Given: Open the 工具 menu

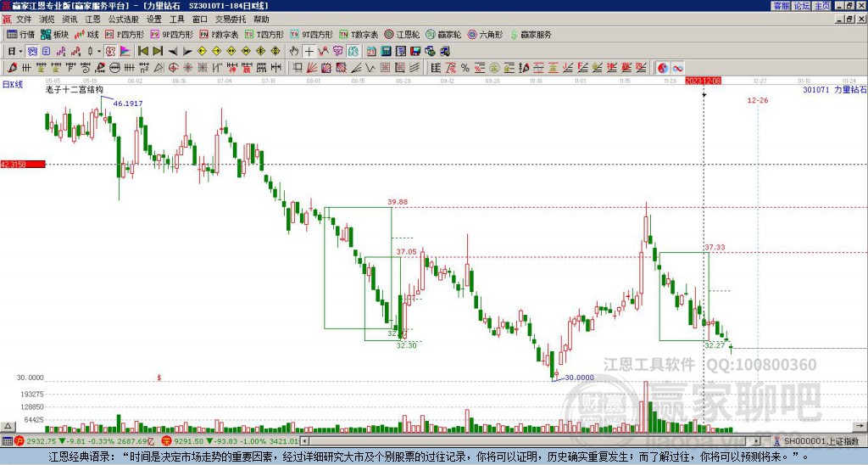Looking at the screenshot, I should pyautogui.click(x=176, y=20).
